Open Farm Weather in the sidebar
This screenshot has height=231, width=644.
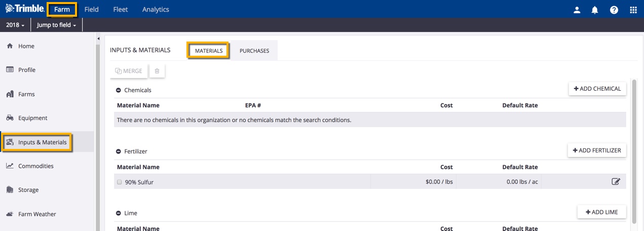point(37,214)
